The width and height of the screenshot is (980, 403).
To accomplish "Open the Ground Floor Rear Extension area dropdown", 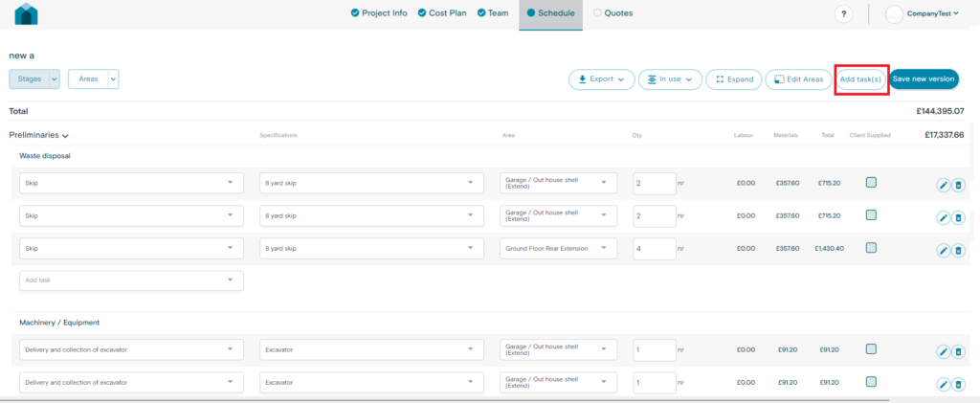I will [x=558, y=248].
